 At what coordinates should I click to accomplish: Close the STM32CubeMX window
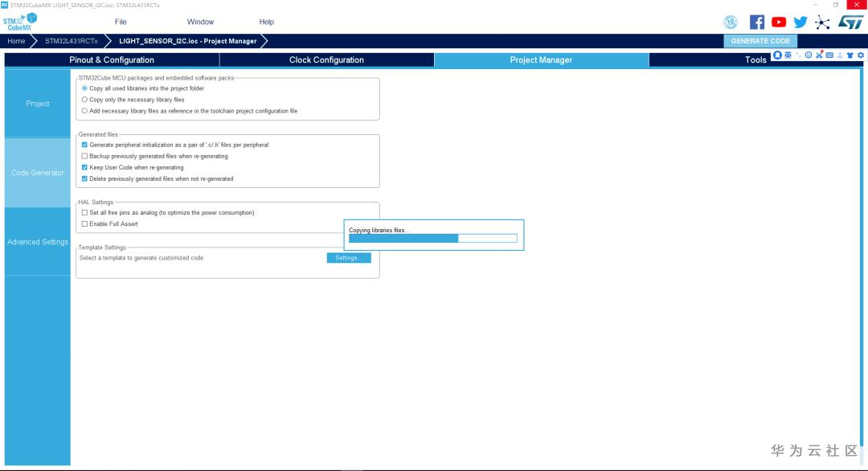pyautogui.click(x=857, y=5)
